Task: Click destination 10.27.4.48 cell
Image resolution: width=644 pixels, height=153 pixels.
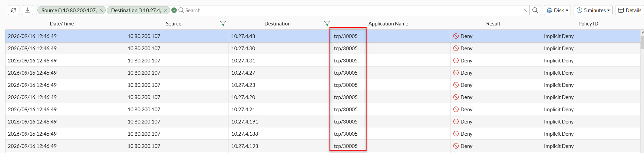Action: click(243, 36)
